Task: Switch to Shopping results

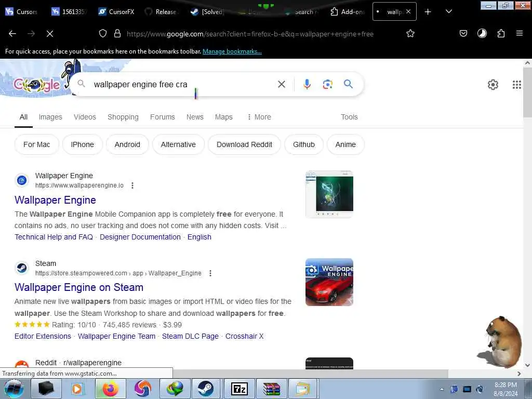Action: coord(123,117)
